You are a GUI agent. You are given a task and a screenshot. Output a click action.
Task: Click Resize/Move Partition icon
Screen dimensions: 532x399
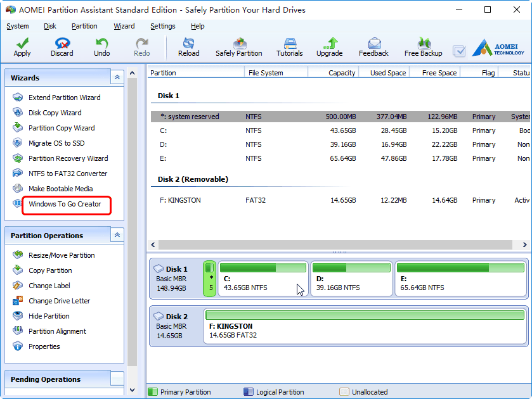[18, 255]
